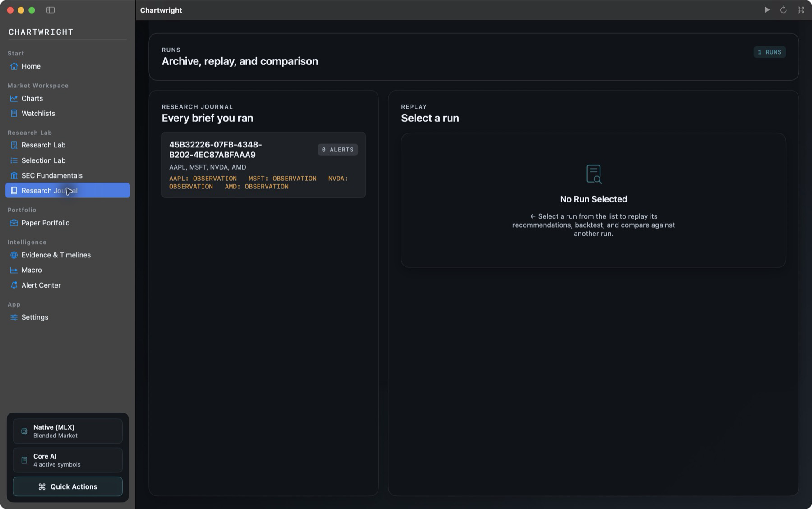Click the Core AI active symbols card
This screenshot has height=509, width=812.
point(68,460)
